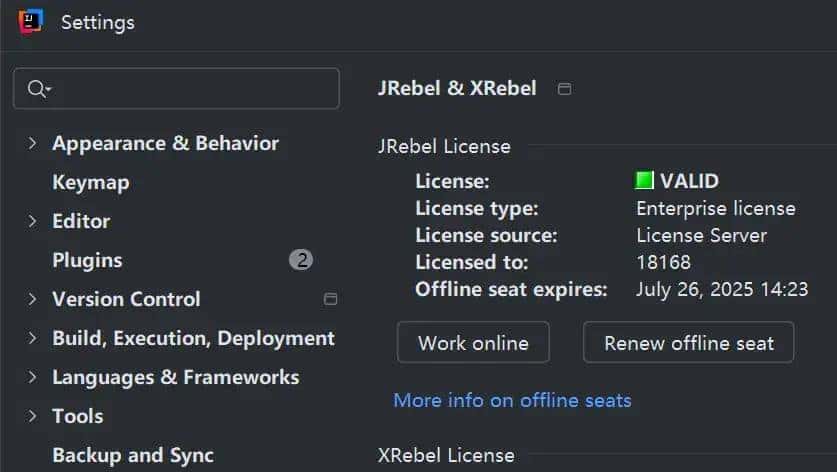Viewport: 837px width, 472px height.
Task: Click the JRebel & XRebel heading
Action: tap(457, 88)
